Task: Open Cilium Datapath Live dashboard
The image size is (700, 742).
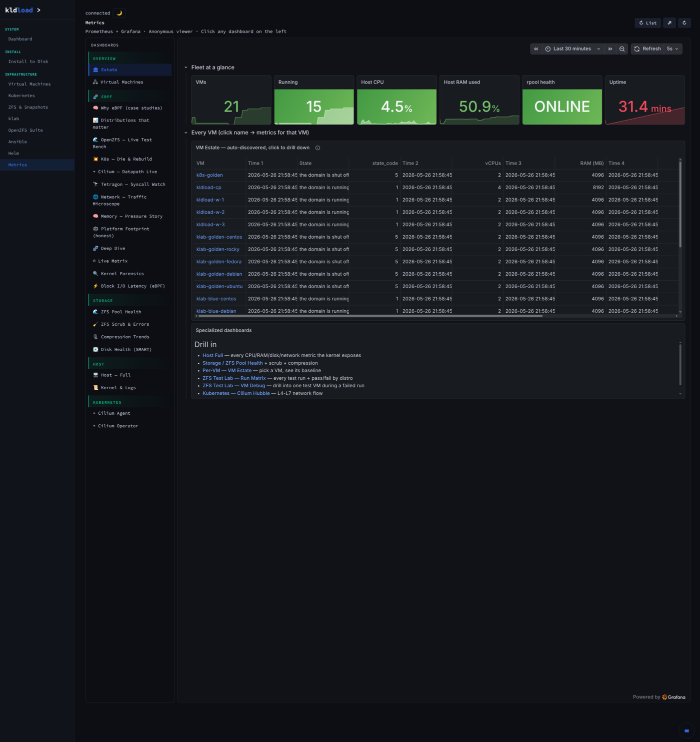Action: pos(130,172)
